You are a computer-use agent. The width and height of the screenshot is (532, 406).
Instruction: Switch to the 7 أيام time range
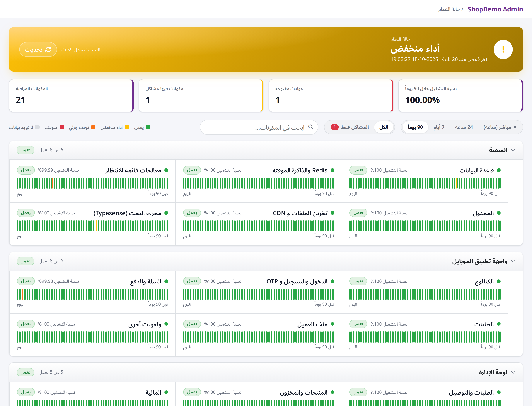click(x=439, y=127)
